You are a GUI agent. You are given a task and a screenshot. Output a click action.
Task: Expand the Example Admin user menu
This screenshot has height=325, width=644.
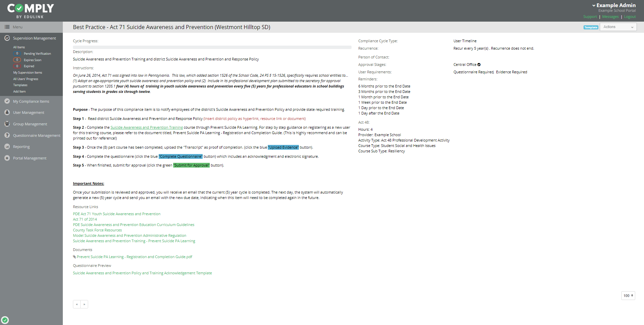[x=614, y=5]
